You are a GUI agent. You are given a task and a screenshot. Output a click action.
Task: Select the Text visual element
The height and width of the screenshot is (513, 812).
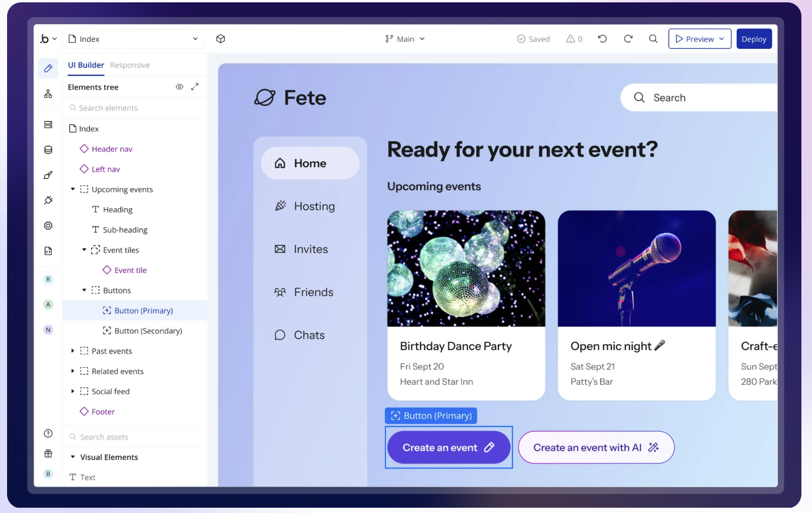coord(82,477)
